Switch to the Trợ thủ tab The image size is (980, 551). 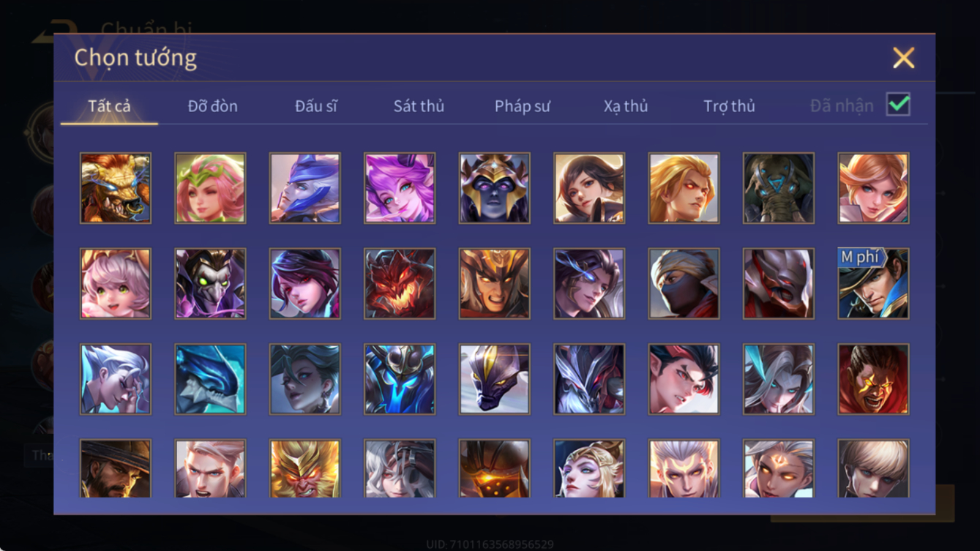[x=729, y=106]
